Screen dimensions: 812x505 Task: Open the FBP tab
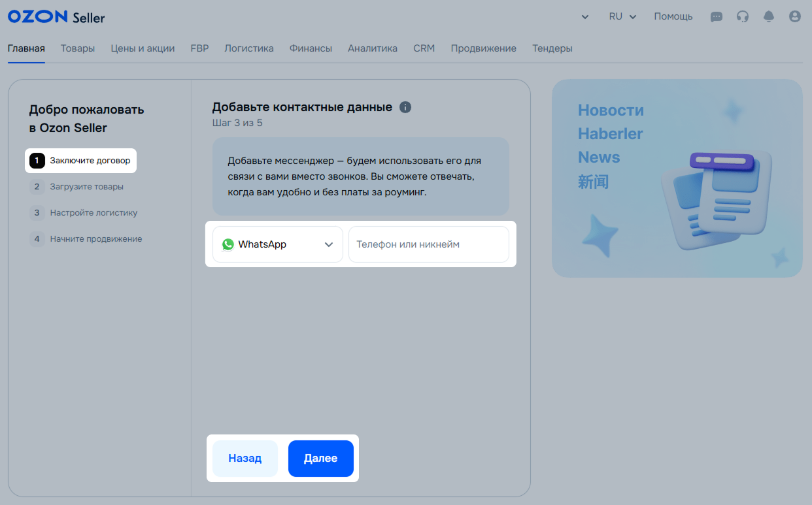[x=199, y=48]
